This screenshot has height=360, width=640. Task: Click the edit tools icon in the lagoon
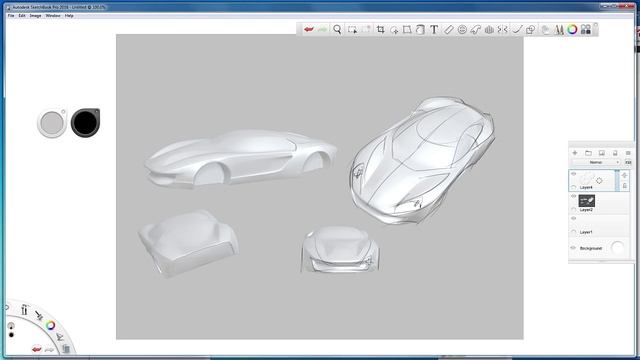[x=60, y=337]
